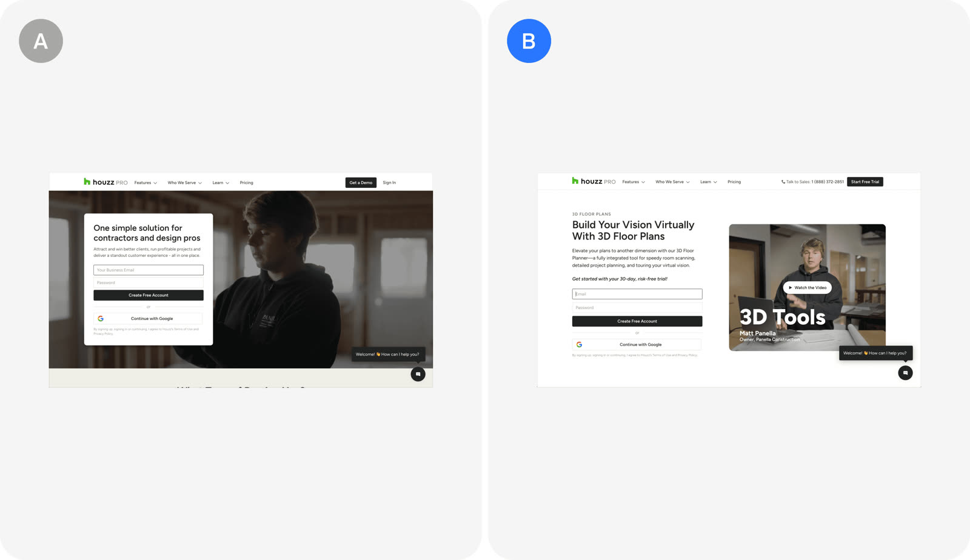Image resolution: width=970 pixels, height=560 pixels.
Task: Click the Welcome chat tooltip in page B
Action: pyautogui.click(x=875, y=353)
